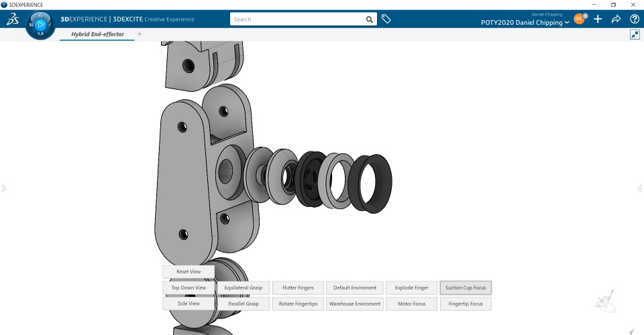The image size is (644, 335).
Task: Click the Equilateral Grasp button
Action: (243, 287)
